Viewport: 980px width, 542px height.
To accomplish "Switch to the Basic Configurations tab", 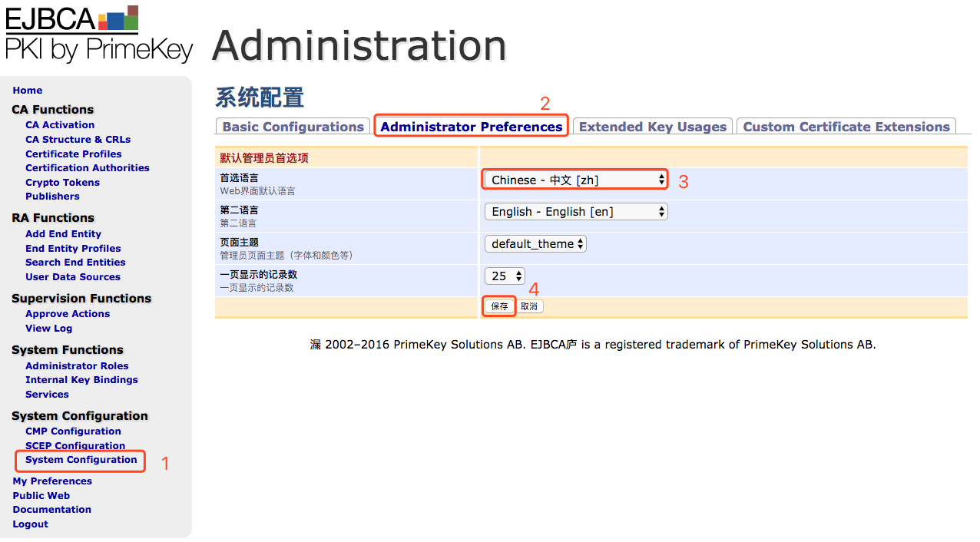I will 293,127.
